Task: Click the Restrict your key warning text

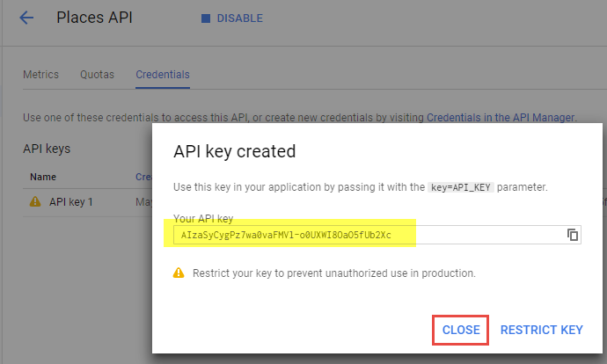Action: click(334, 273)
